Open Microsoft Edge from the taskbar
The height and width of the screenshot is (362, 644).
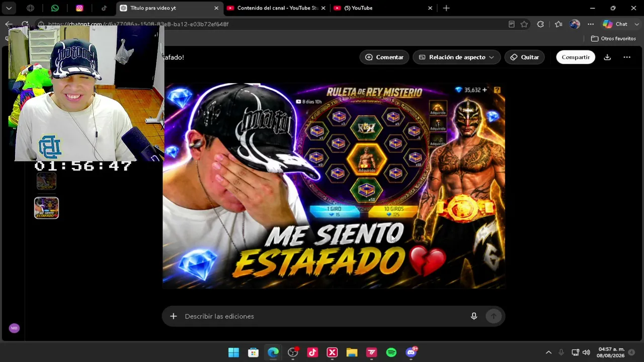(x=273, y=352)
